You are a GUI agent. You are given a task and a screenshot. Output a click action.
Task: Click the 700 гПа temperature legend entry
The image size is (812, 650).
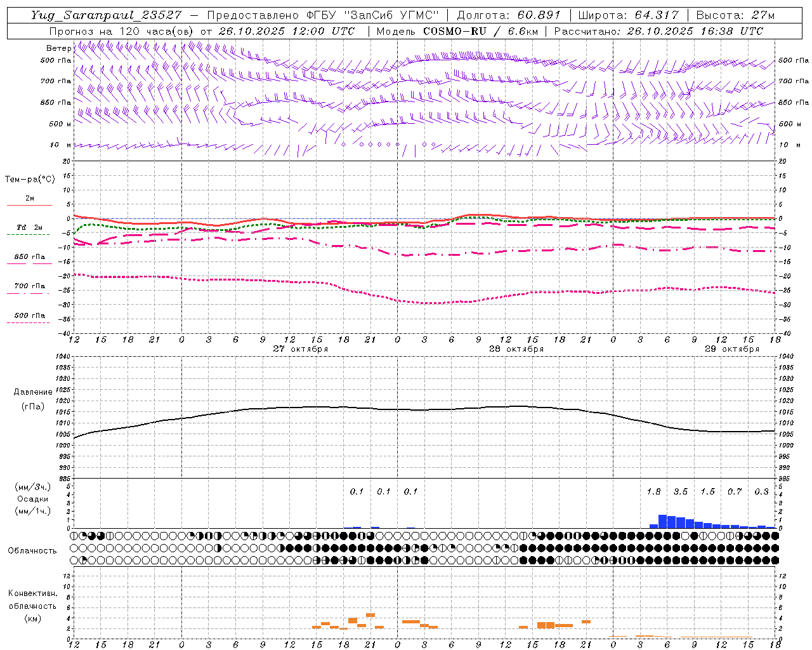(30, 286)
